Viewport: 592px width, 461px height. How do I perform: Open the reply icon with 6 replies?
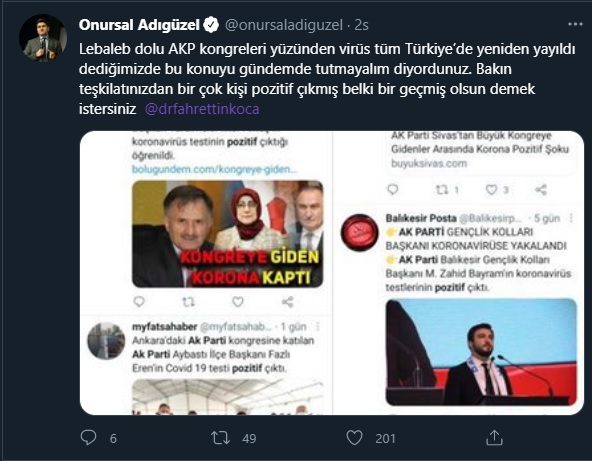(x=88, y=438)
